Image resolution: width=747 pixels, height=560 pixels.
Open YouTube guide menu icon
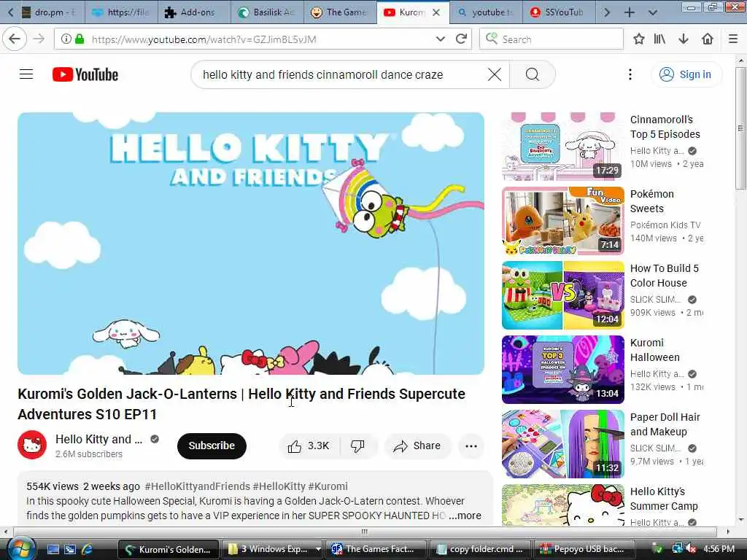pos(26,74)
